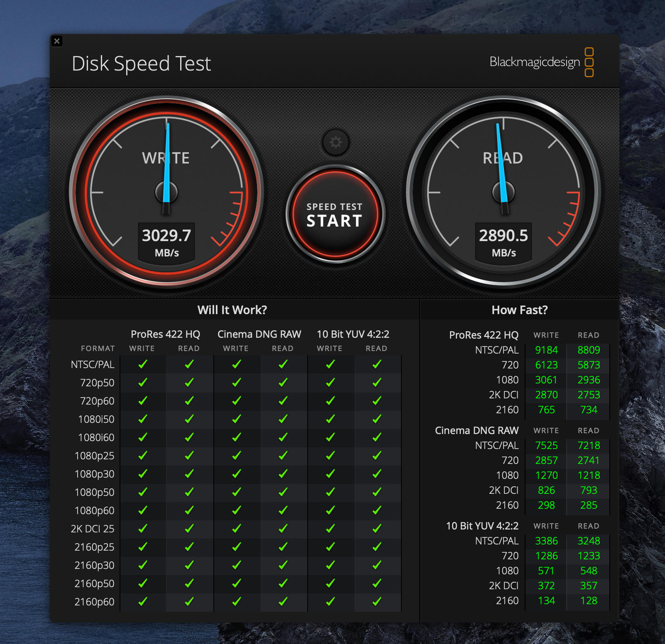Click the value 134 in How Fast

click(546, 601)
